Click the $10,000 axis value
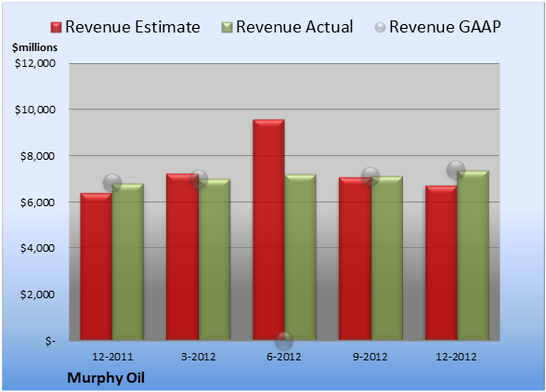Viewport: 546px width, 392px height. tap(35, 110)
